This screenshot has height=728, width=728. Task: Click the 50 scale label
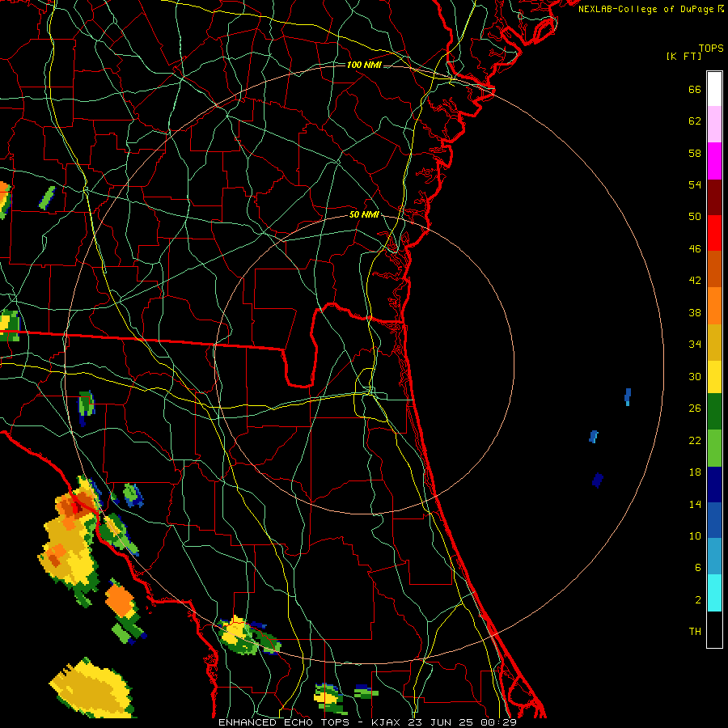tap(695, 216)
